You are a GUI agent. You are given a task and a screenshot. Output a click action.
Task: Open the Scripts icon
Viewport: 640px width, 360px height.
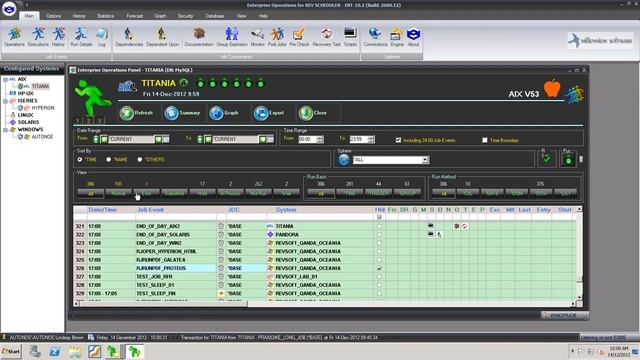pos(350,37)
